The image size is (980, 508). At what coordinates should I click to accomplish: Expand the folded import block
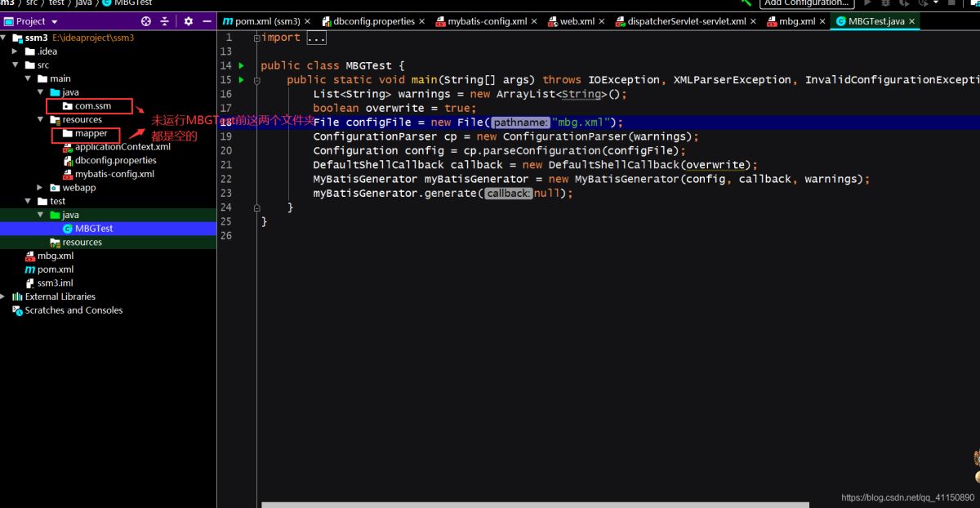[316, 38]
